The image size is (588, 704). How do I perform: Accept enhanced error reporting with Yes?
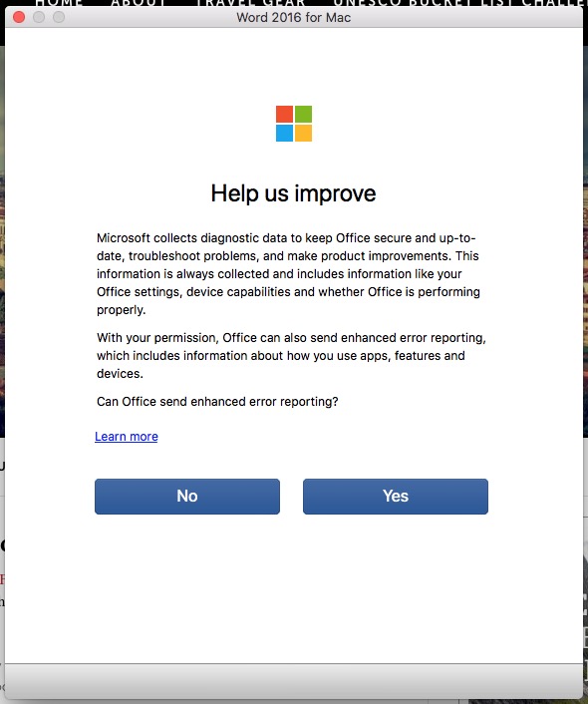pos(396,497)
